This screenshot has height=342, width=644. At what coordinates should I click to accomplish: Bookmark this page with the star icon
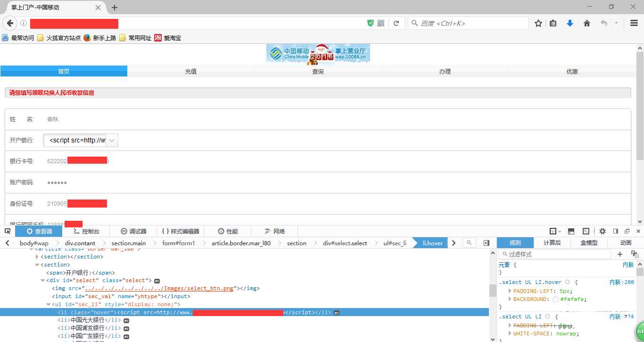pyautogui.click(x=538, y=23)
